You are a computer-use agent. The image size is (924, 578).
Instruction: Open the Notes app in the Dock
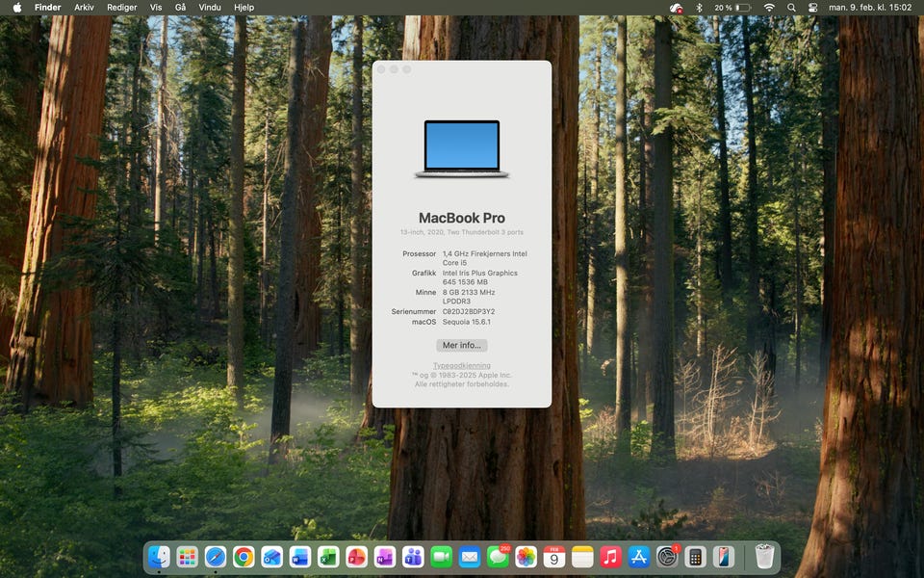pyautogui.click(x=582, y=556)
